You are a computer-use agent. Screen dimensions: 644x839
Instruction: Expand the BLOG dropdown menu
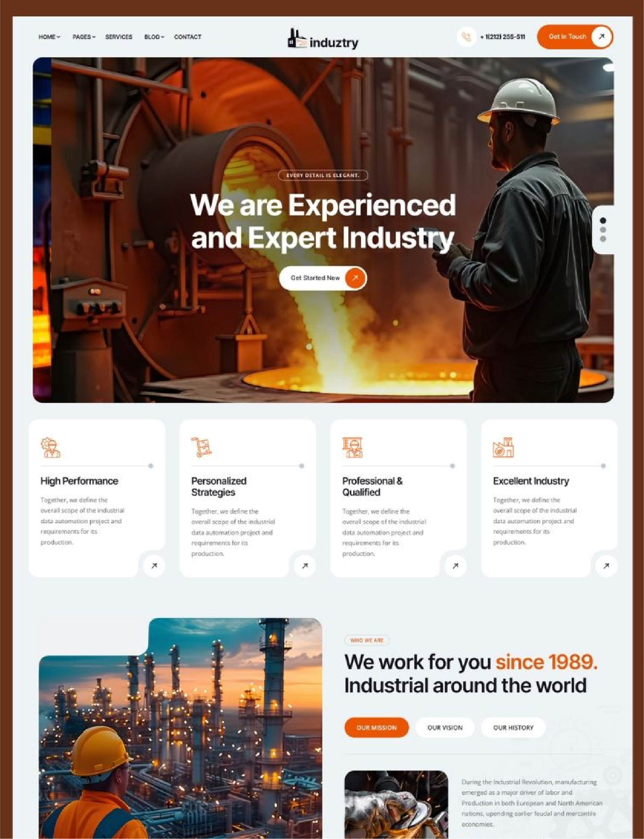tap(154, 37)
